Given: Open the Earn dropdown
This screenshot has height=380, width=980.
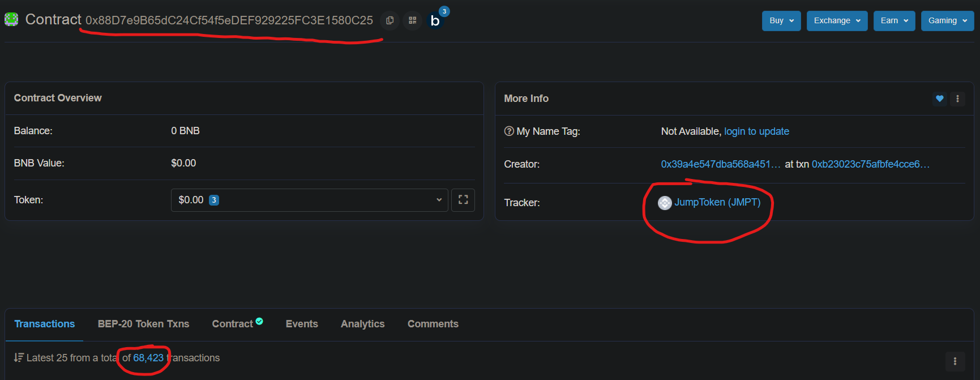Looking at the screenshot, I should coord(894,21).
